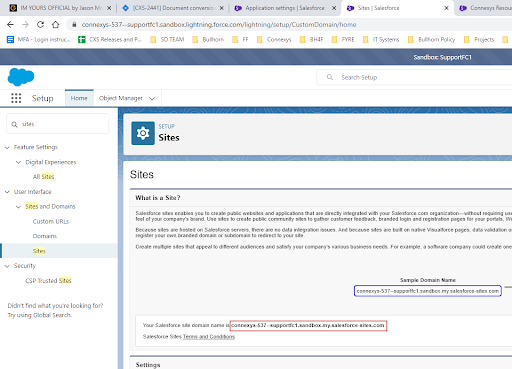Click the Setup gear icon beside Sites
512x369 pixels.
(143, 133)
